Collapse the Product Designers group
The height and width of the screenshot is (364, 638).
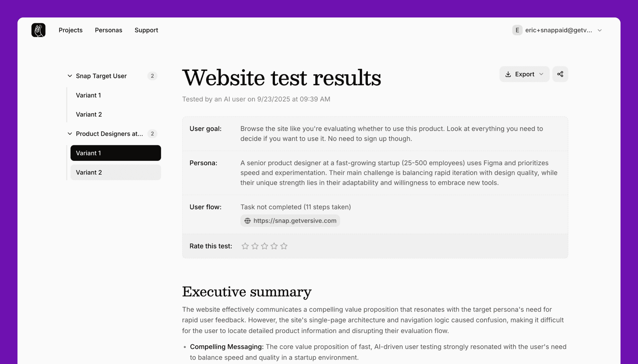tap(70, 134)
